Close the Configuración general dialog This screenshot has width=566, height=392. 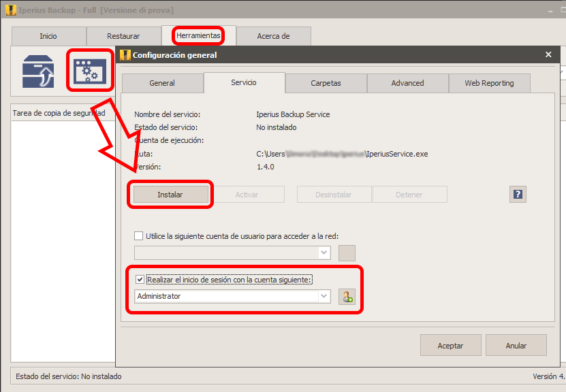click(x=548, y=54)
